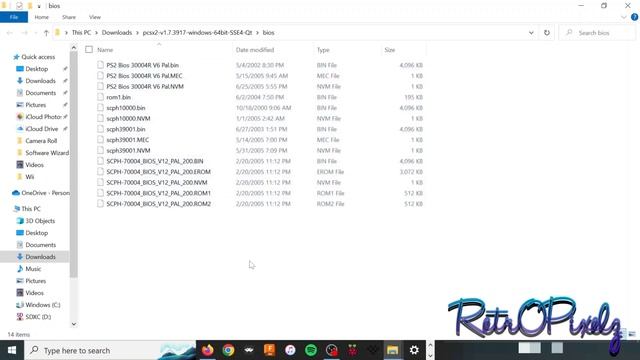Viewport: 640px width, 360px height.
Task: Click navigation pane scrollbar down arrow
Action: pyautogui.click(x=73, y=324)
